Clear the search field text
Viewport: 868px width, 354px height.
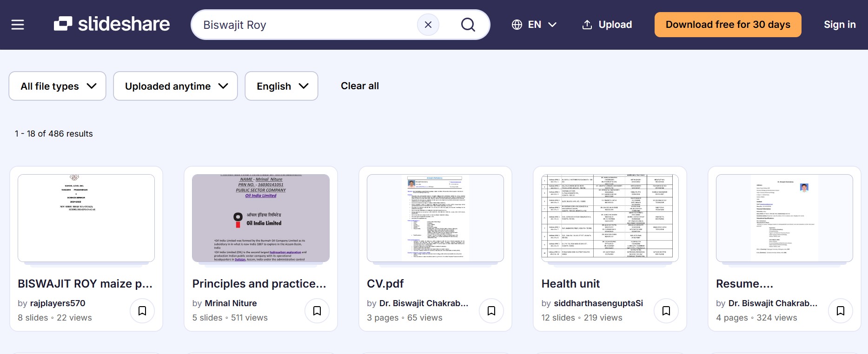pos(428,25)
